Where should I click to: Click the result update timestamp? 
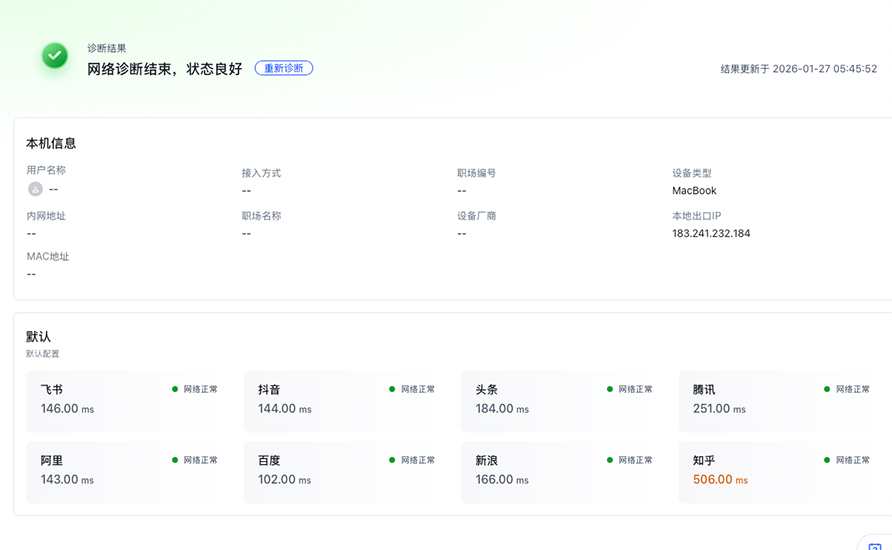[798, 69]
